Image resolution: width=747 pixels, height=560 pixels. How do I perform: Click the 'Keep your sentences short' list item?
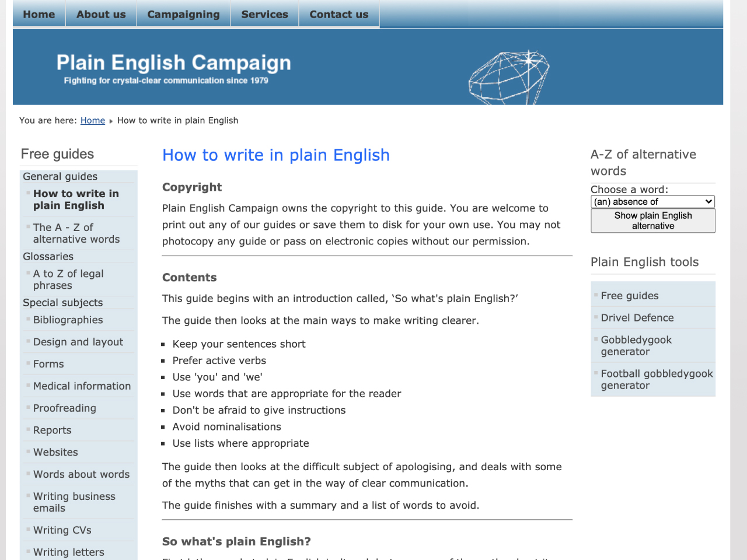(239, 344)
